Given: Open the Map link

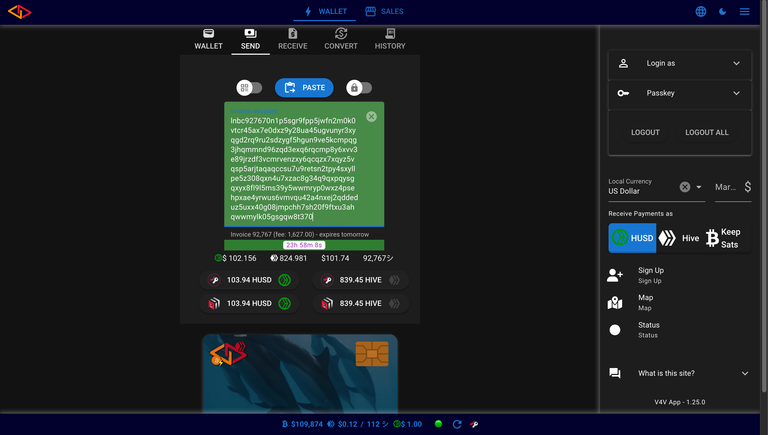Looking at the screenshot, I should pyautogui.click(x=679, y=303).
